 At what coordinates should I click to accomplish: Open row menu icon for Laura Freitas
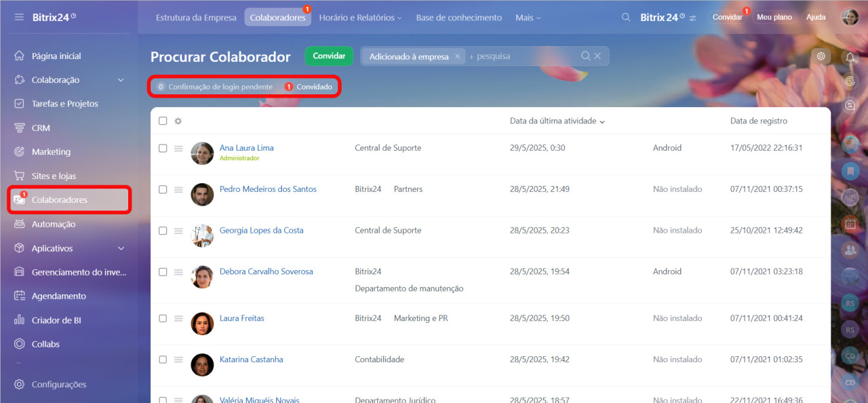point(178,318)
